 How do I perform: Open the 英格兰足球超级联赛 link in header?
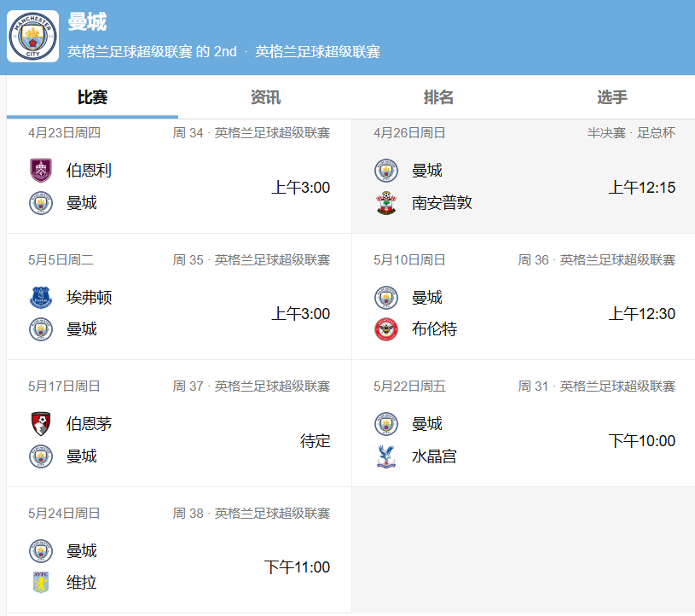pos(317,52)
